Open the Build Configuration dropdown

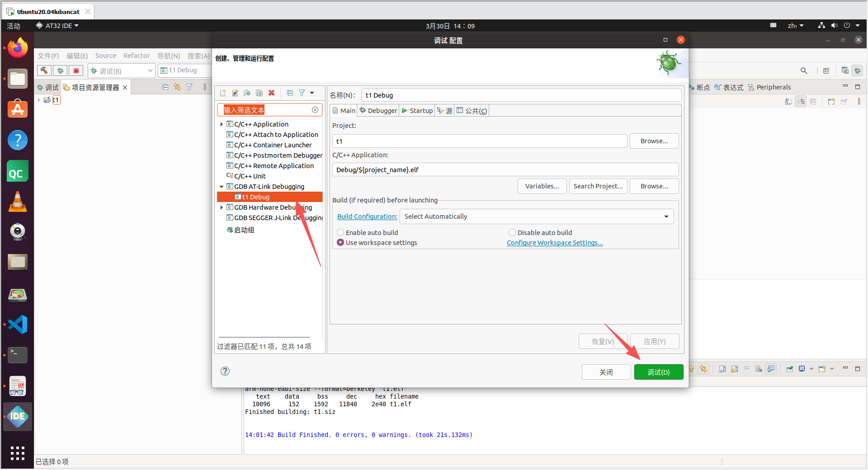[537, 216]
